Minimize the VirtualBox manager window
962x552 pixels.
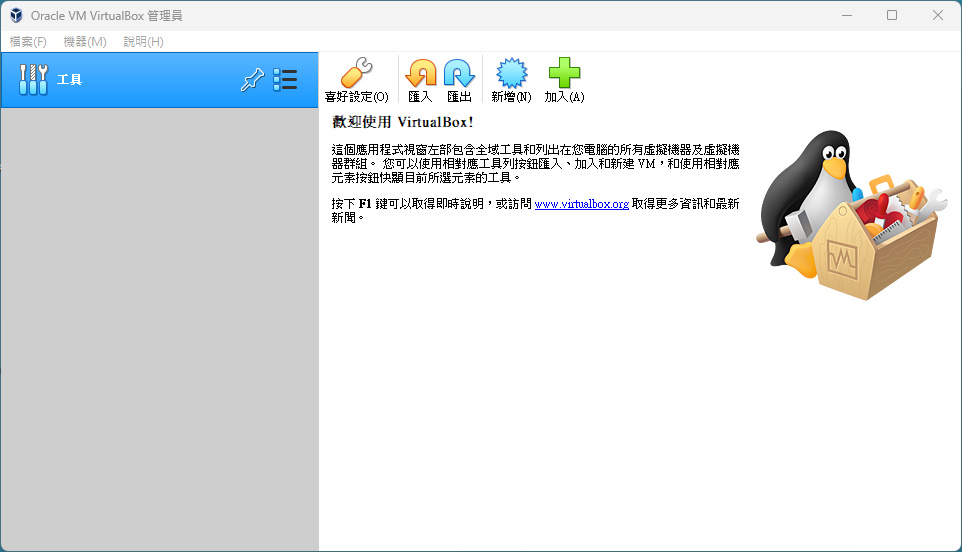point(847,15)
